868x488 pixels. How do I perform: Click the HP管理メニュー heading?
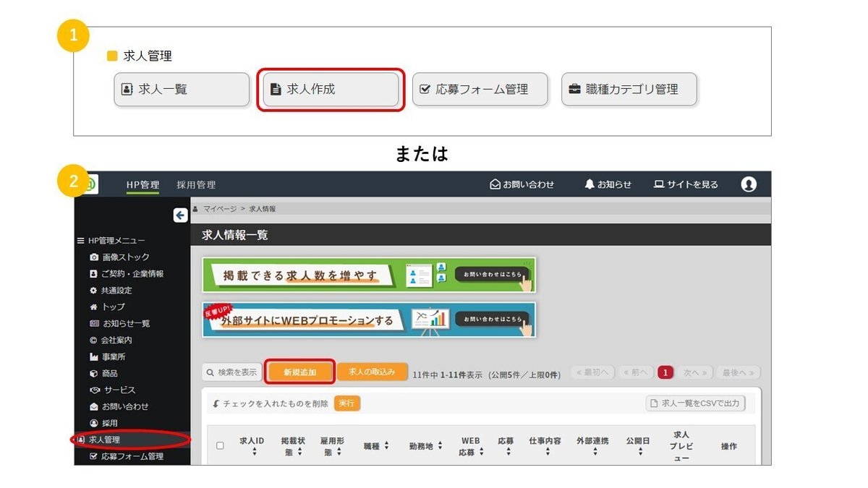click(x=111, y=241)
